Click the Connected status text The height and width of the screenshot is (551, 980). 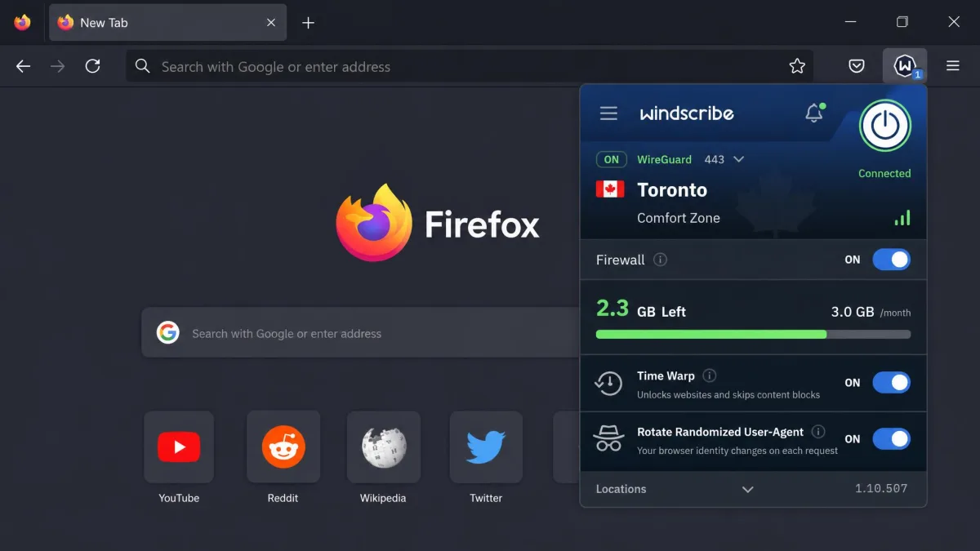point(884,173)
